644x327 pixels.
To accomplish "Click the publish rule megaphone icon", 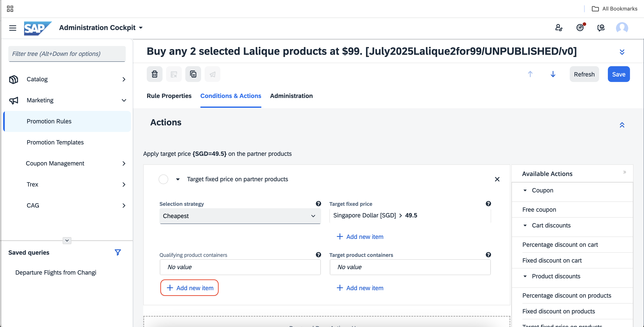I will coord(212,74).
